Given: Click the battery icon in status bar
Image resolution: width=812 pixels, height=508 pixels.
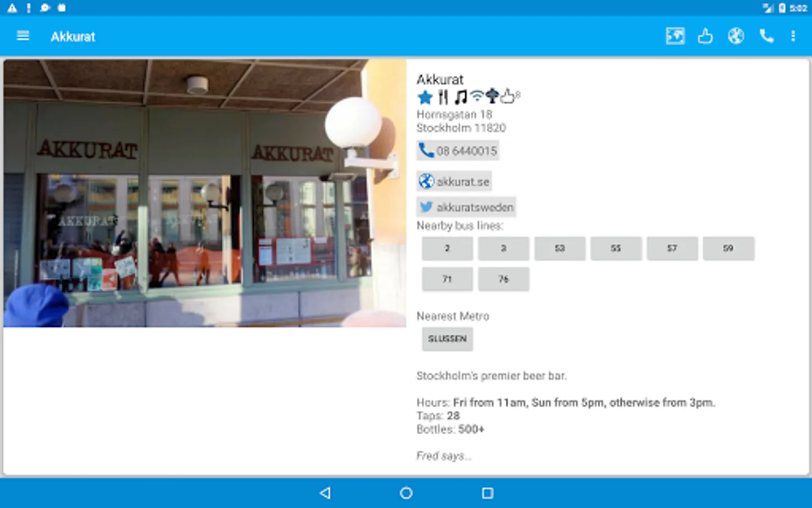Looking at the screenshot, I should click(782, 8).
